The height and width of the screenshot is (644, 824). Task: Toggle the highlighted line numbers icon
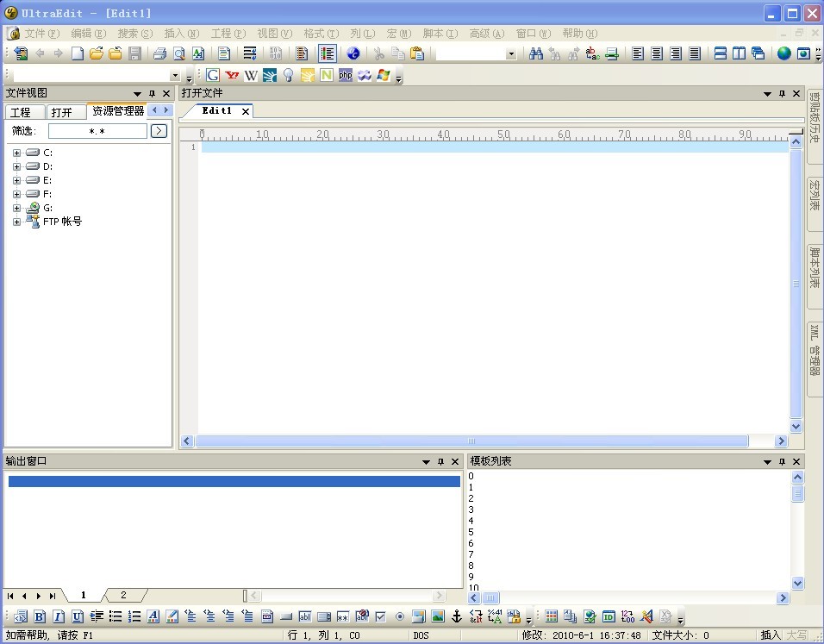click(327, 53)
